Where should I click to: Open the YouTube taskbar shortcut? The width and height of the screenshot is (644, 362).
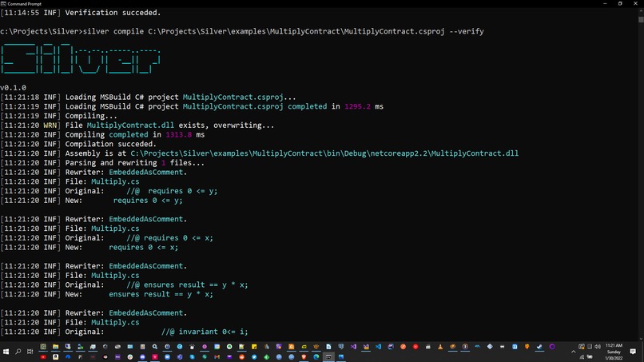point(43,356)
